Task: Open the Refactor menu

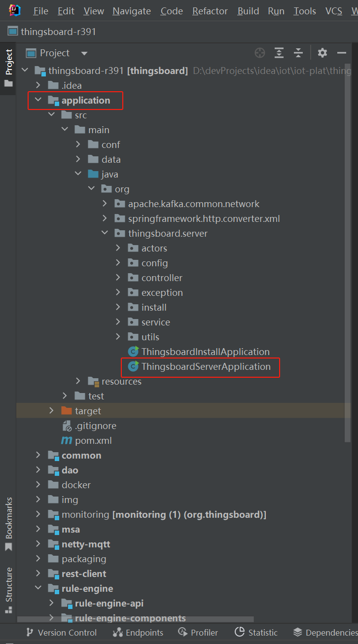Action: coord(211,11)
